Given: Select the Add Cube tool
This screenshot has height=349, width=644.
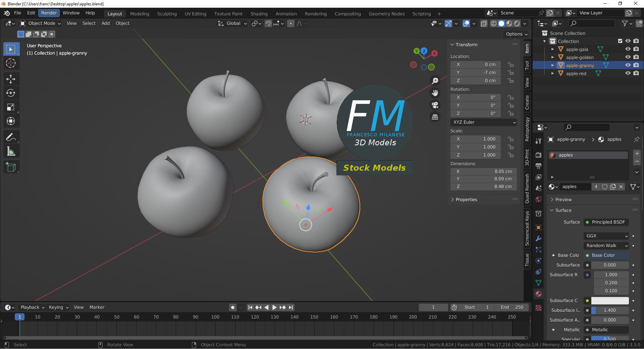Looking at the screenshot, I should click(11, 167).
